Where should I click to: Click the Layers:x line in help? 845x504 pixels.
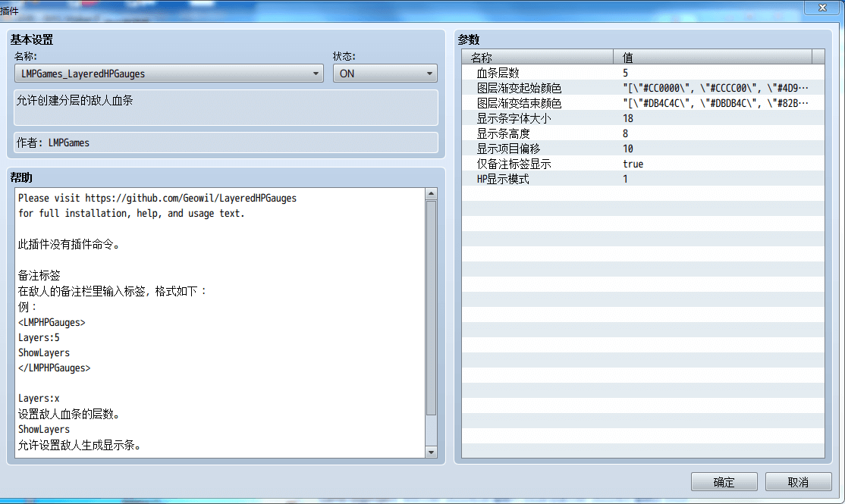(x=39, y=399)
